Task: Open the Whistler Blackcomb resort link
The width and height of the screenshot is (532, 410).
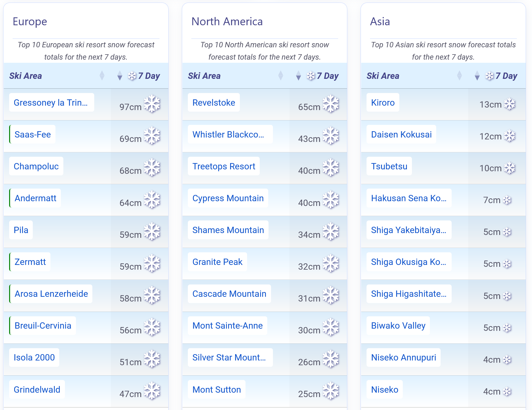Action: pos(228,134)
